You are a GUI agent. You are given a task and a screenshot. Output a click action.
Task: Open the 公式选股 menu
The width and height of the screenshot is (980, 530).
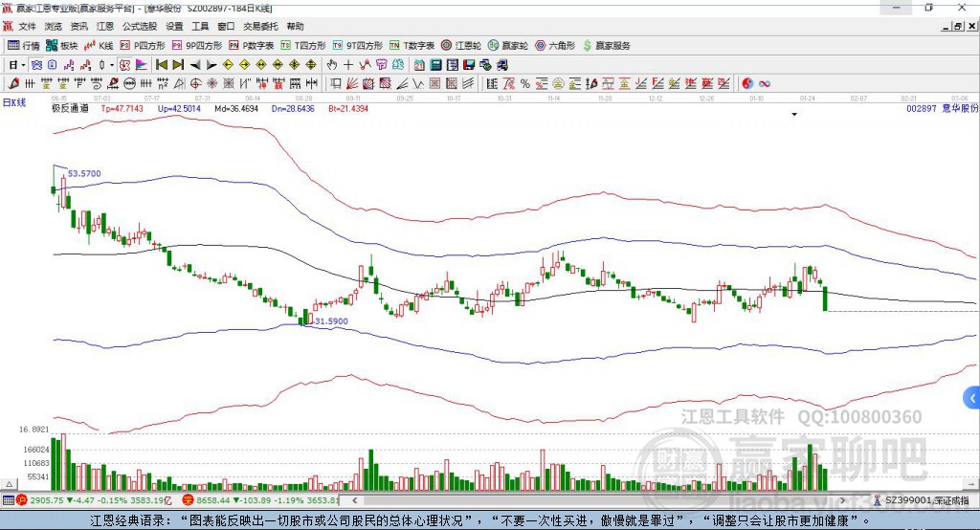140,26
